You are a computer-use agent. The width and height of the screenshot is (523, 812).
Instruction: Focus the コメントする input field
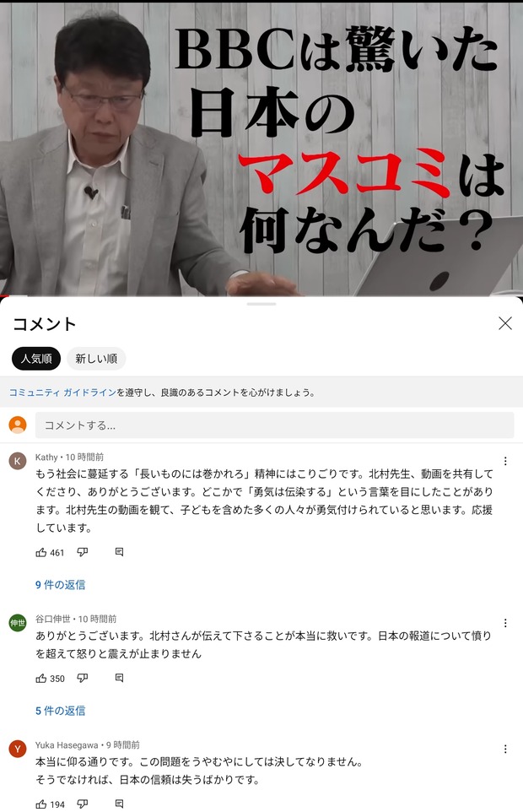275,425
